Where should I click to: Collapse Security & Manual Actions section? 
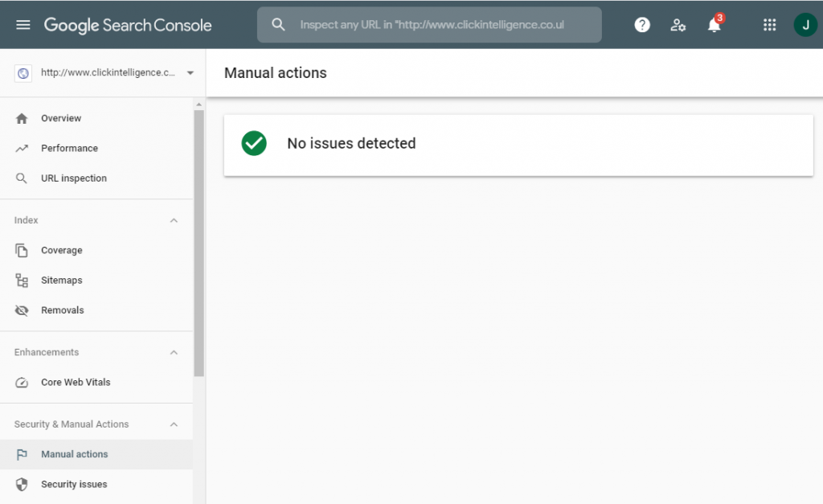tap(174, 424)
